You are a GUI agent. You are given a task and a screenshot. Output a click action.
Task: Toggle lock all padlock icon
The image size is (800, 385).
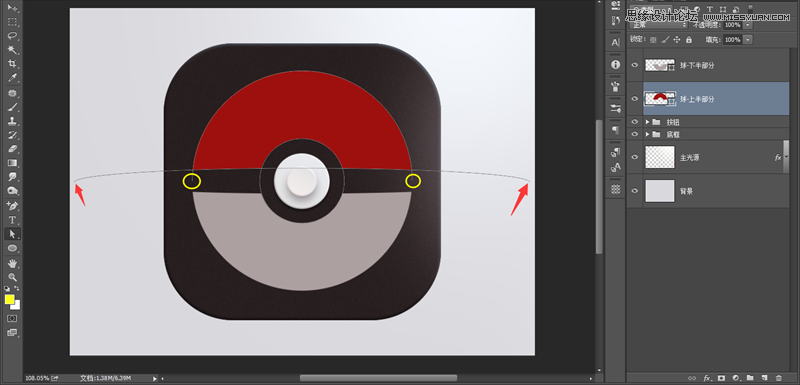689,39
